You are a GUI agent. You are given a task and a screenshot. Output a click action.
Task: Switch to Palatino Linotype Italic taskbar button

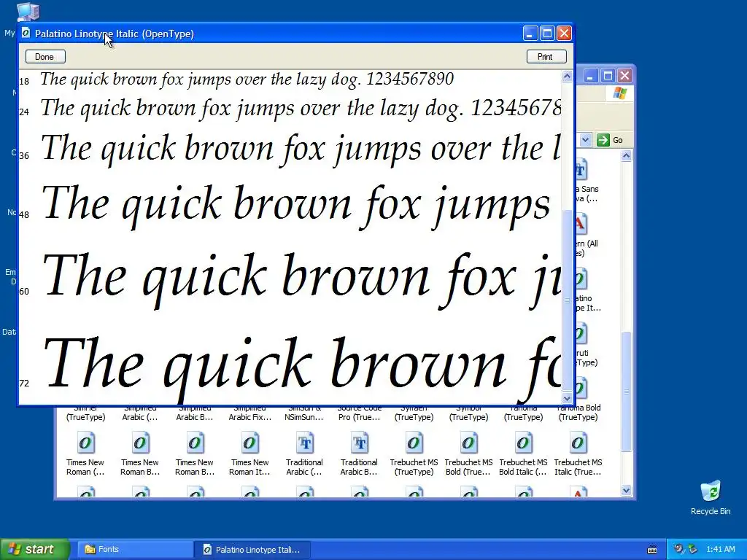(x=253, y=549)
